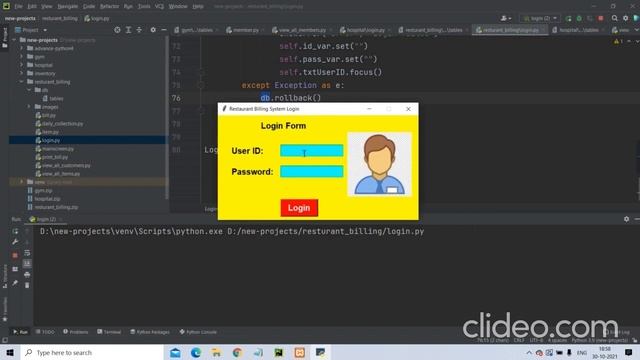640x360 pixels.
Task: Click wrench icon in Run panel
Action: point(15,242)
